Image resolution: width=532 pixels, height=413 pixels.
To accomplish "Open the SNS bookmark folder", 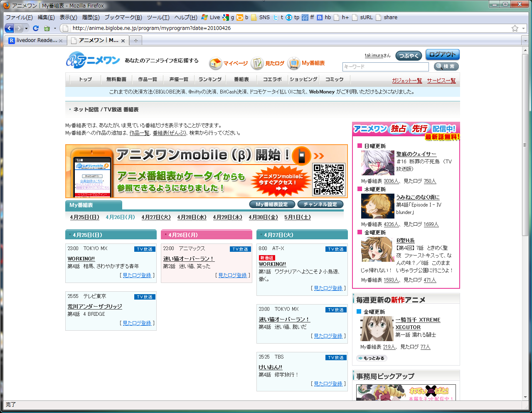I will coord(261,17).
